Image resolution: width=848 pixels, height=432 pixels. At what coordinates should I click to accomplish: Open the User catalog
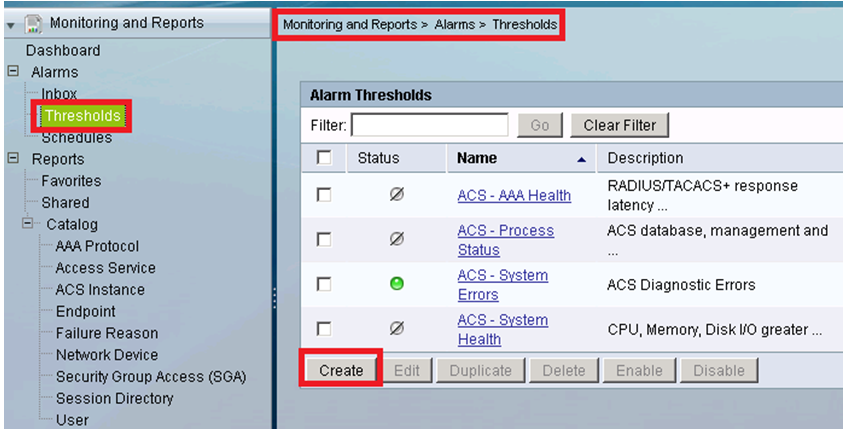tap(72, 420)
